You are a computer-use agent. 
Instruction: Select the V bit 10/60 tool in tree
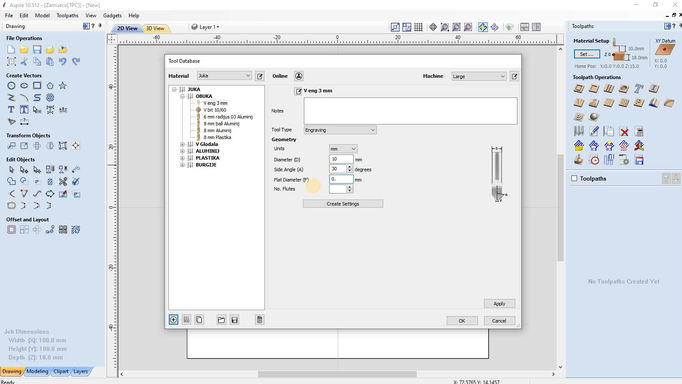(x=215, y=110)
